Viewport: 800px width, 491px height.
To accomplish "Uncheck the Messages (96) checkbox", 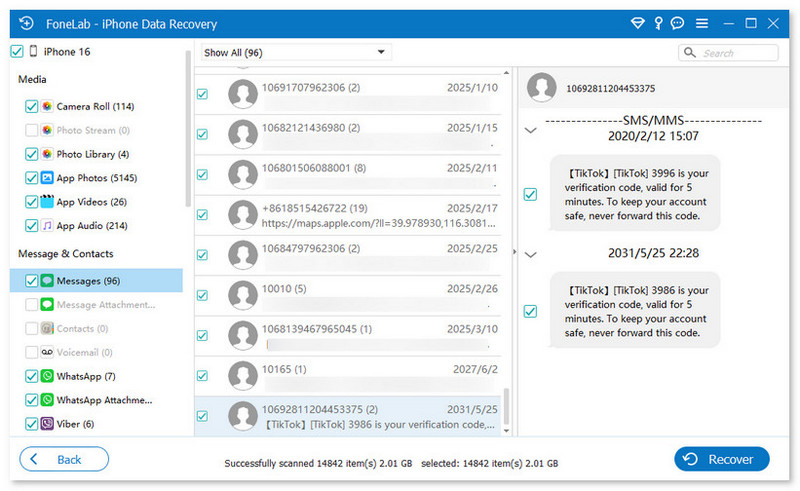I will point(31,281).
